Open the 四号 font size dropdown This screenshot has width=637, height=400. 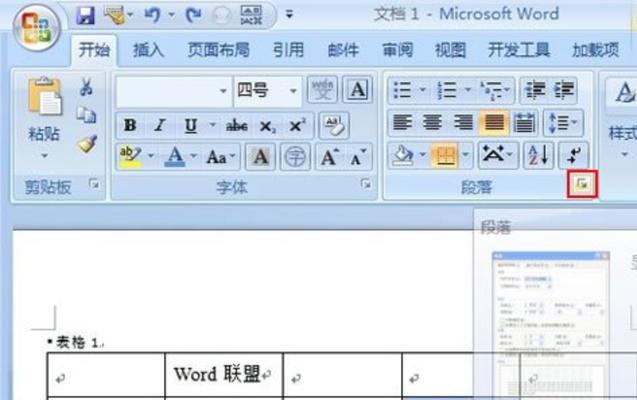point(293,91)
